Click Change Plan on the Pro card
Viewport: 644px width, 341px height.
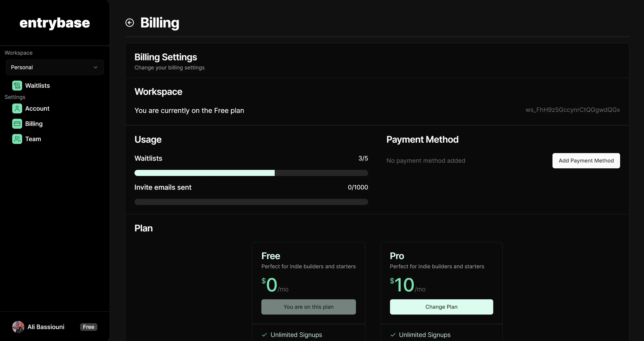(x=441, y=307)
